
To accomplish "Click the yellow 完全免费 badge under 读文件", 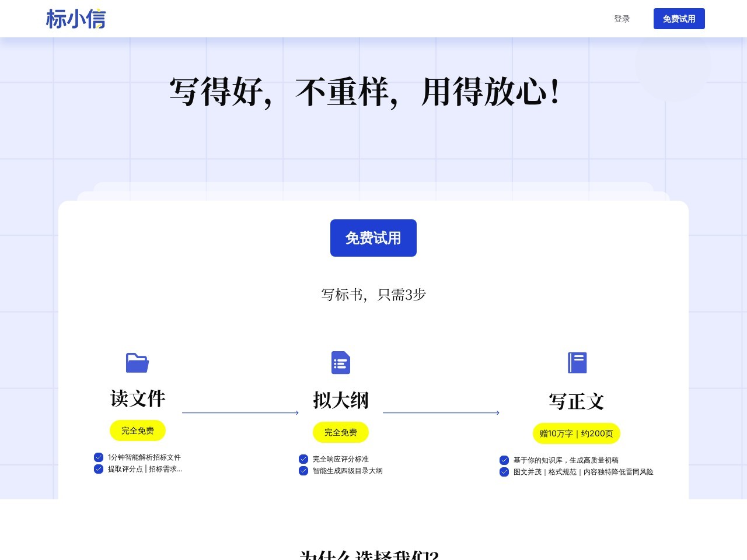I will tap(138, 430).
